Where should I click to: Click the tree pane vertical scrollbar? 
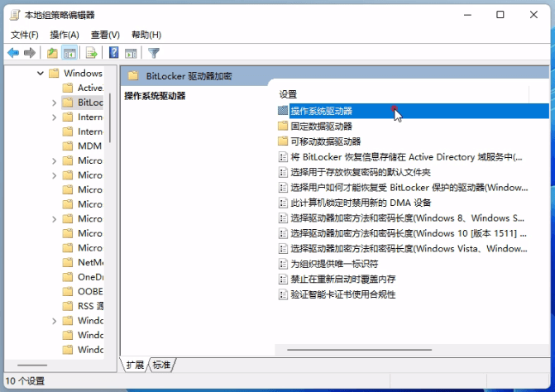[x=110, y=117]
